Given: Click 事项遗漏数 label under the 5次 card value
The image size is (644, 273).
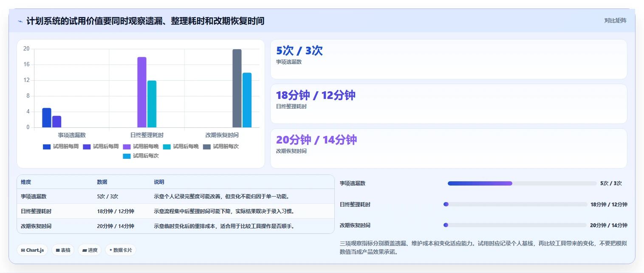Looking at the screenshot, I should click(x=289, y=62).
